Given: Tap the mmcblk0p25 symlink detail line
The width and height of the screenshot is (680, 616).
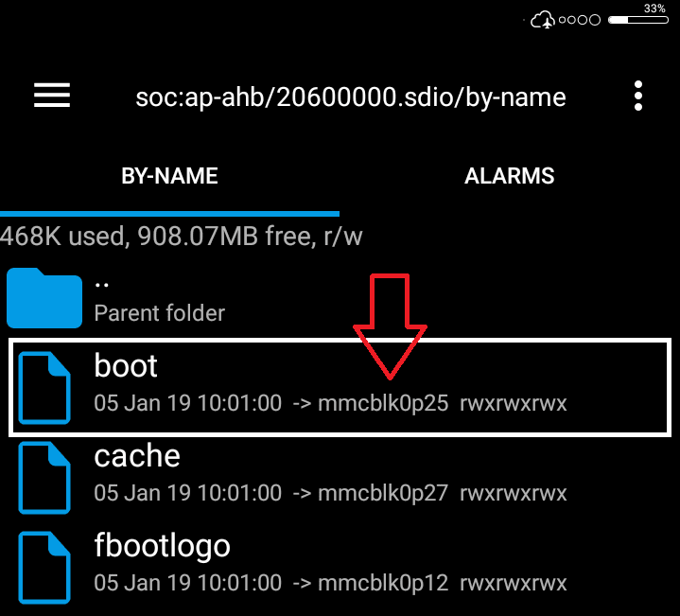Looking at the screenshot, I should (330, 403).
